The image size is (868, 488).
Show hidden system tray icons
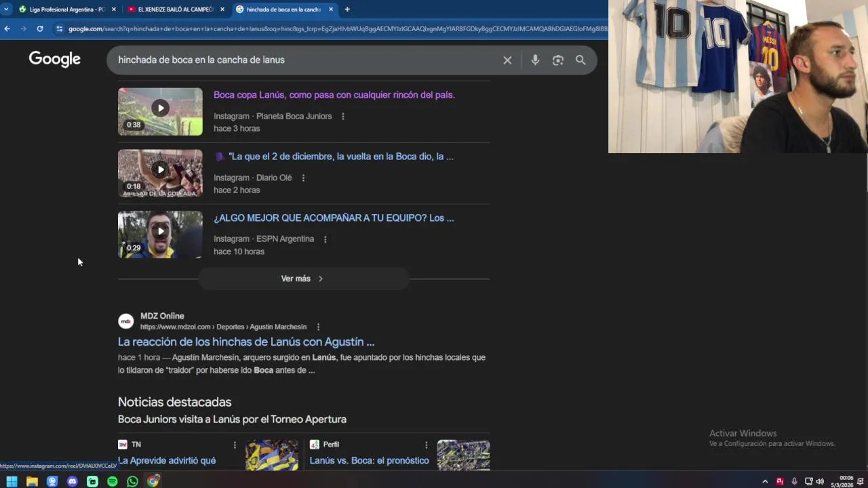point(765,481)
